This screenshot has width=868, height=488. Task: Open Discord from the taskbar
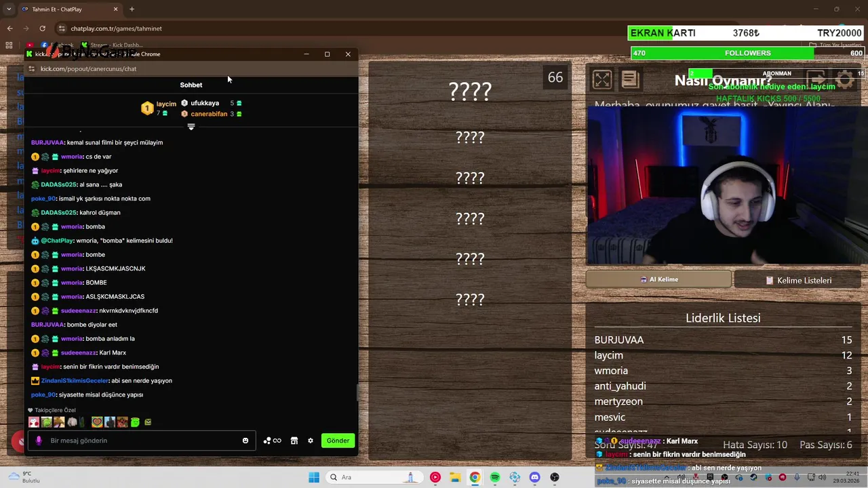[x=535, y=477]
